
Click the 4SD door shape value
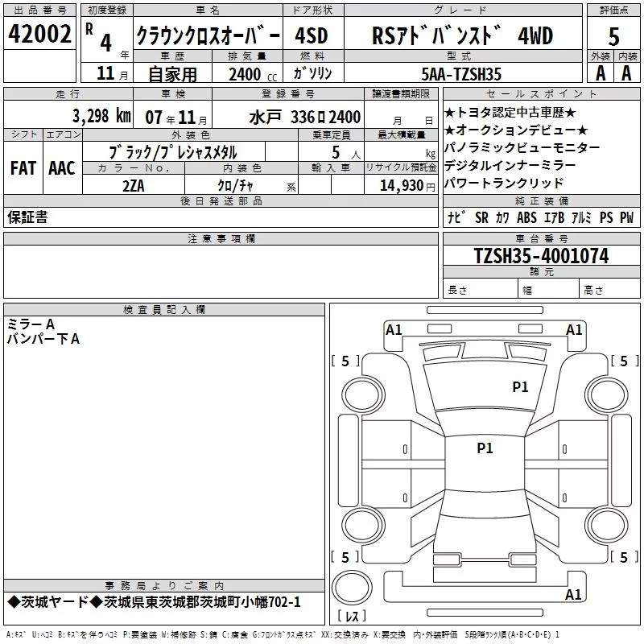tap(312, 36)
